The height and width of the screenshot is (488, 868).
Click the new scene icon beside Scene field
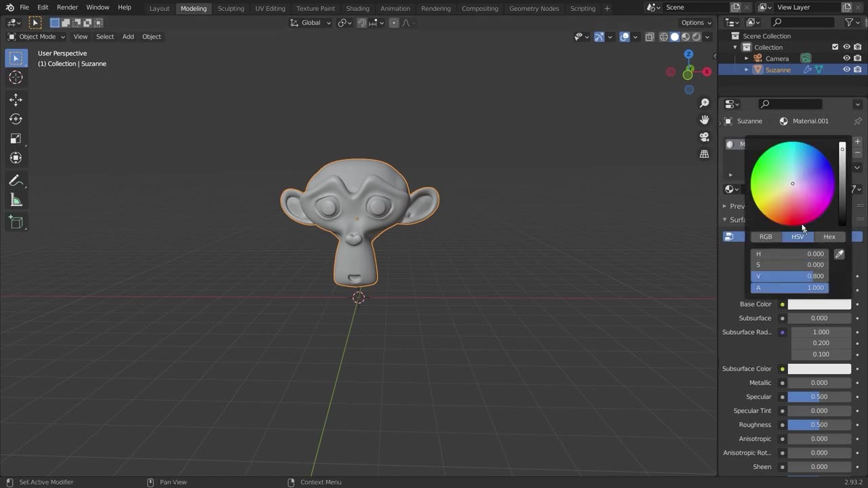(x=735, y=7)
